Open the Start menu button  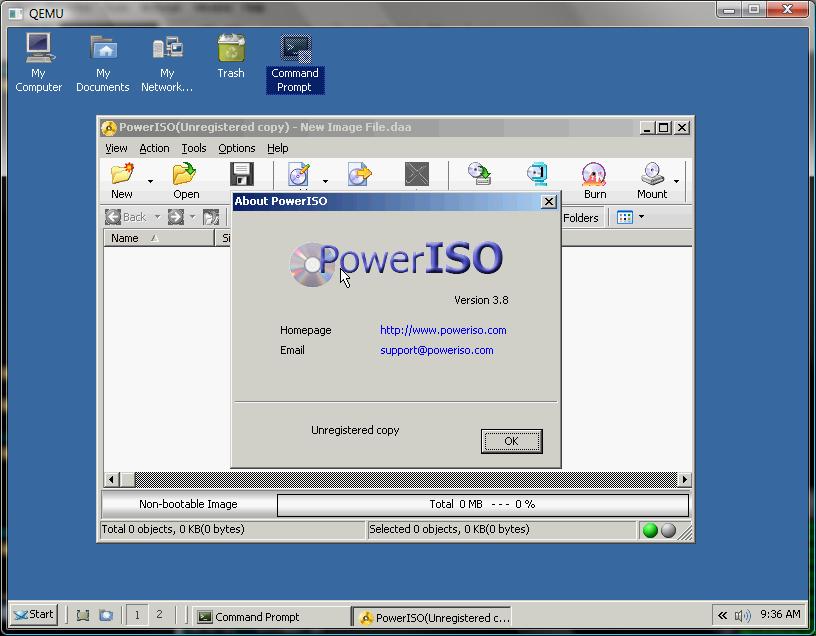[x=33, y=615]
